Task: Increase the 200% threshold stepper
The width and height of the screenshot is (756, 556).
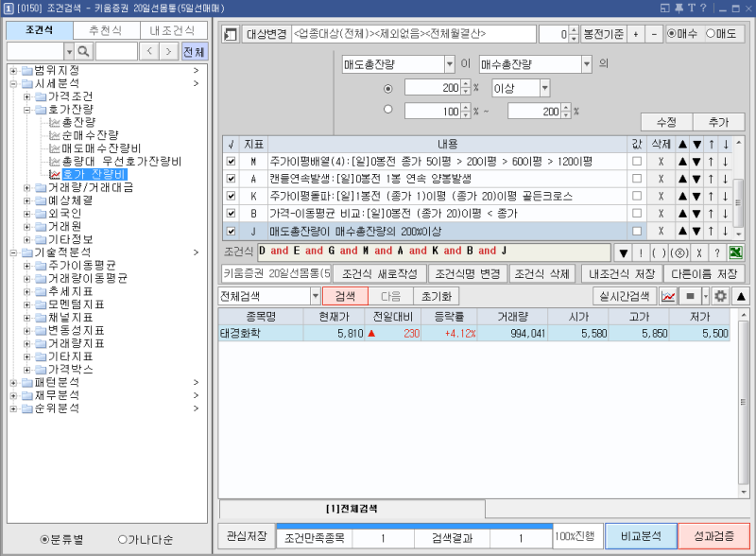Action: click(466, 84)
